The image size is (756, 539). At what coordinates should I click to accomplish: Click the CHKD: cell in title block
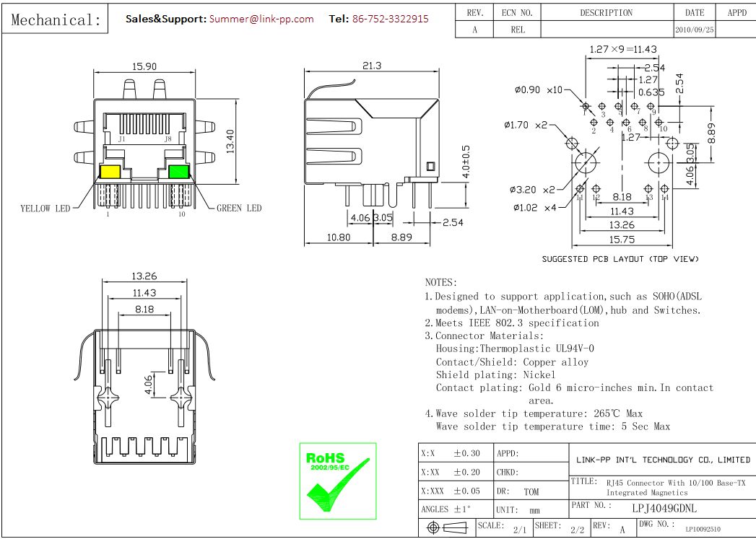(532, 473)
